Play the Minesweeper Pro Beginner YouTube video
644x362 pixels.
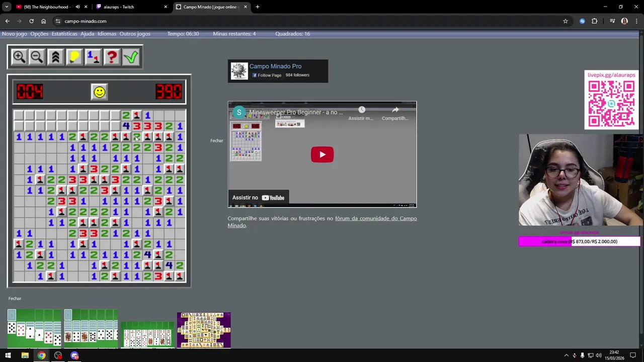(322, 154)
